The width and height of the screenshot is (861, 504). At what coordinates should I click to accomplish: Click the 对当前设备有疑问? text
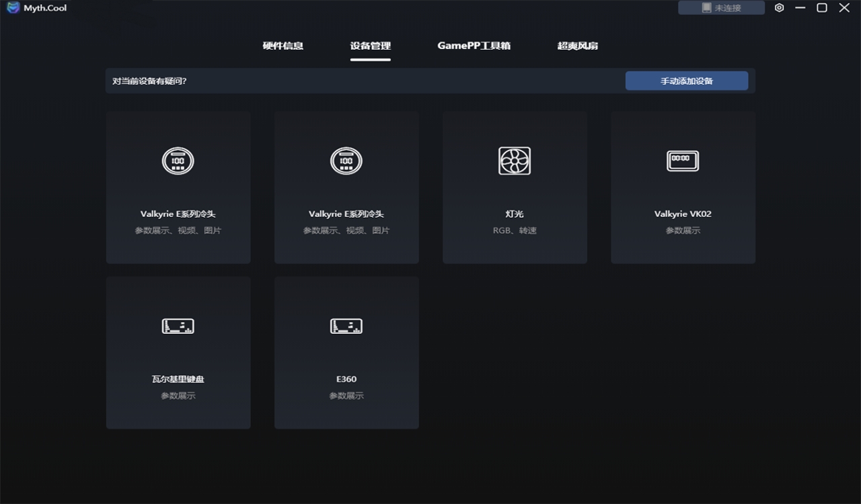tap(149, 81)
